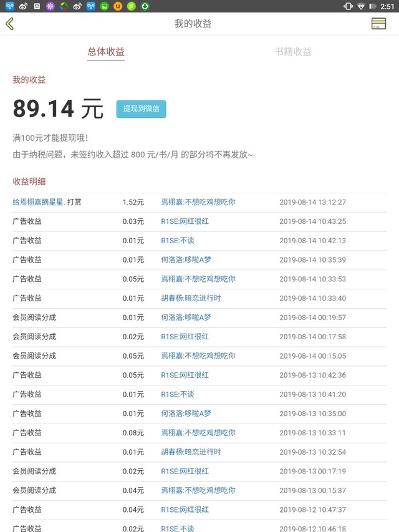399x532 pixels.
Task: Tap the clock in status bar
Action: [x=387, y=6]
